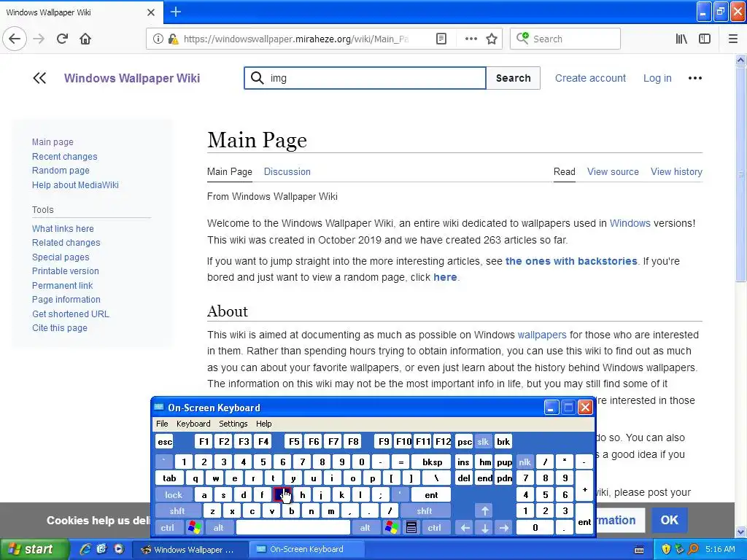Switch to On-Screen Keyboard taskbar button
The height and width of the screenshot is (560, 747).
(x=306, y=550)
